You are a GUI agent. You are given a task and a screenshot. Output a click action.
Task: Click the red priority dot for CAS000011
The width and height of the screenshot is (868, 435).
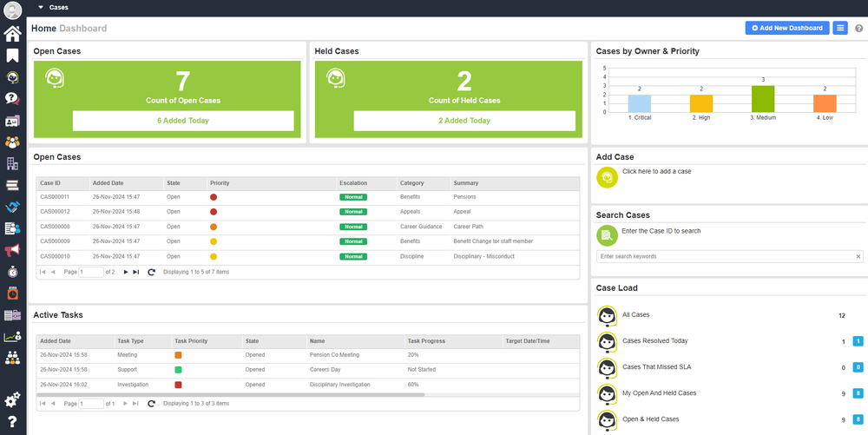[214, 197]
